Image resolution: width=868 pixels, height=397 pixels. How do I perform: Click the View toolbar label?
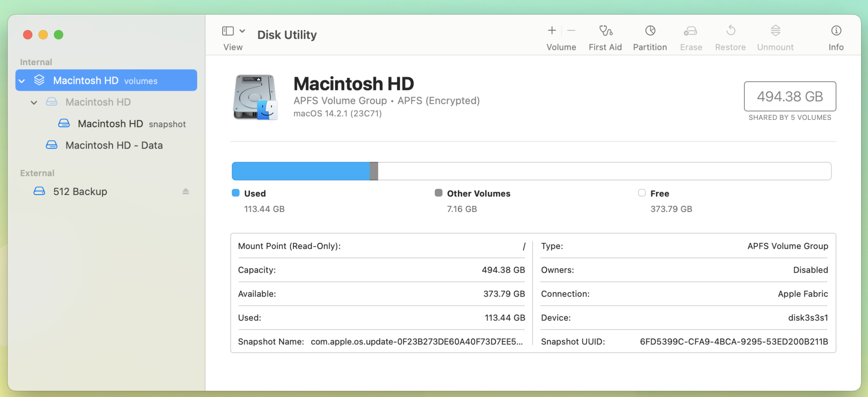233,47
